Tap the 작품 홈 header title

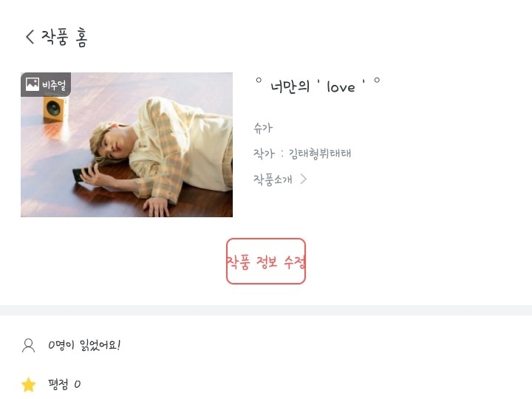[64, 37]
